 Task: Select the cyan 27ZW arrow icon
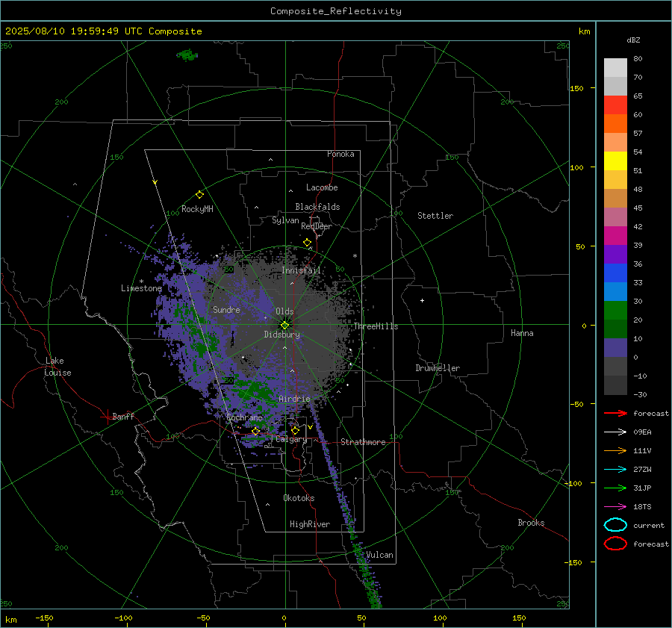coord(615,470)
